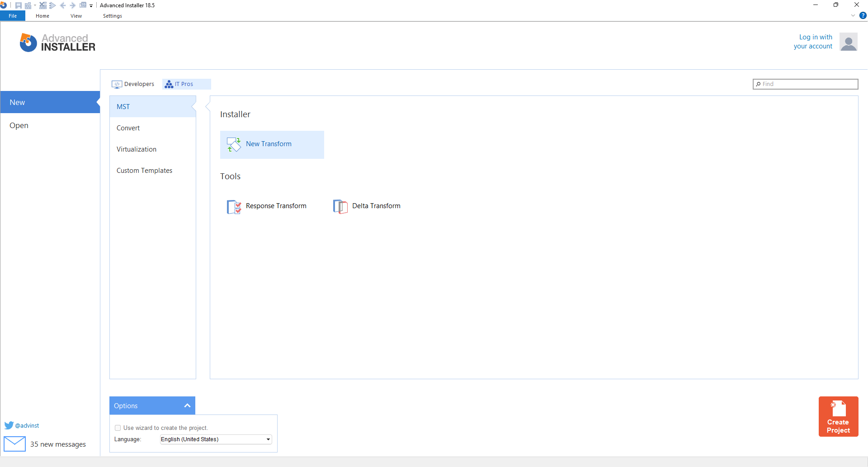
Task: Click the Forward navigation arrow icon
Action: pyautogui.click(x=72, y=5)
